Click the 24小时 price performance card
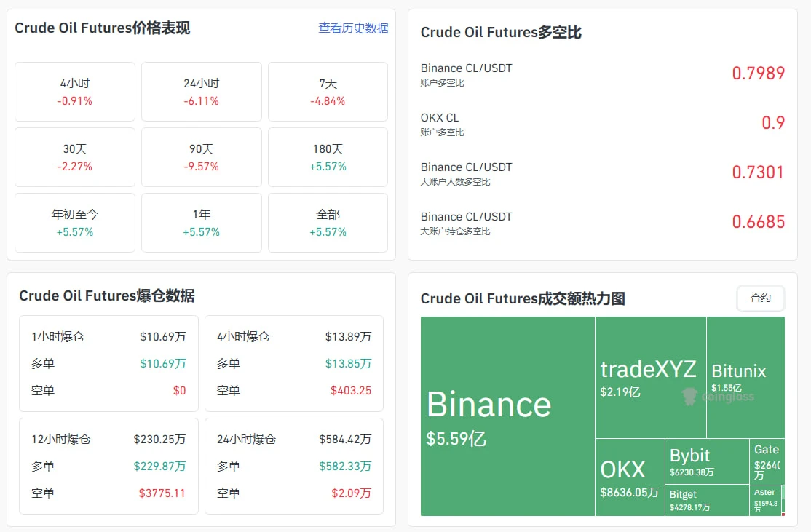The width and height of the screenshot is (811, 532). [x=201, y=92]
